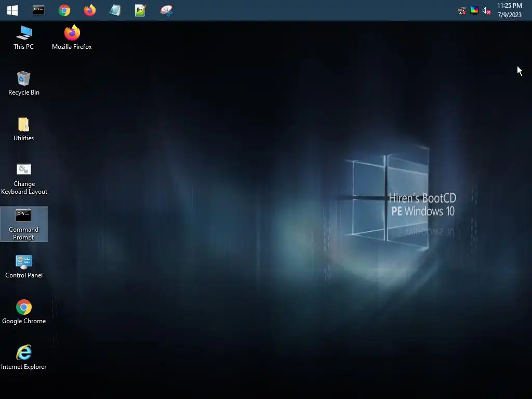
Task: Open Firefox from the taskbar
Action: (89, 10)
